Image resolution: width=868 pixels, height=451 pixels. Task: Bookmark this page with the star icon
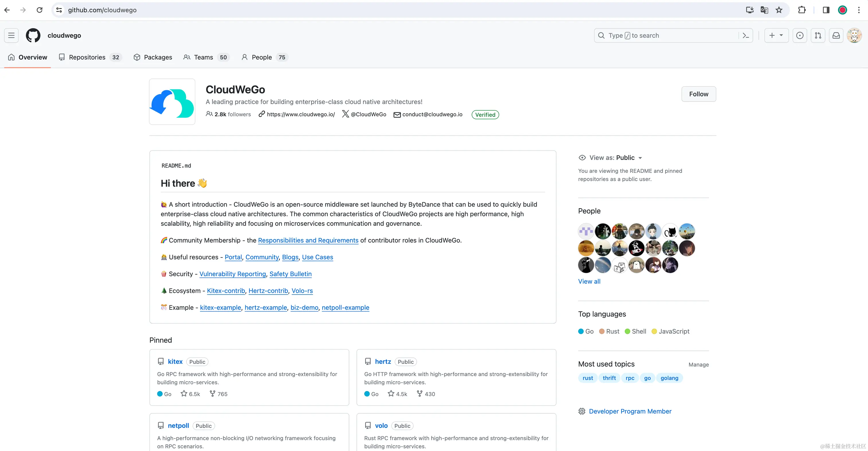tap(779, 10)
